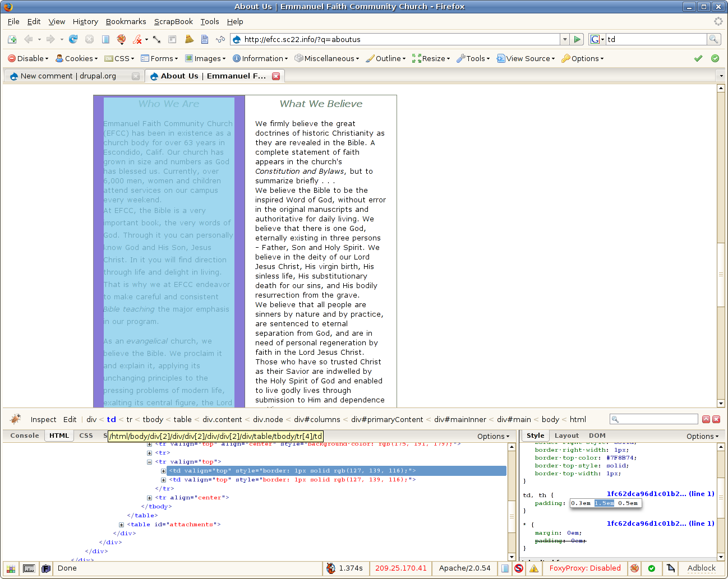
Task: Open the ScrapBook menu
Action: coord(173,21)
